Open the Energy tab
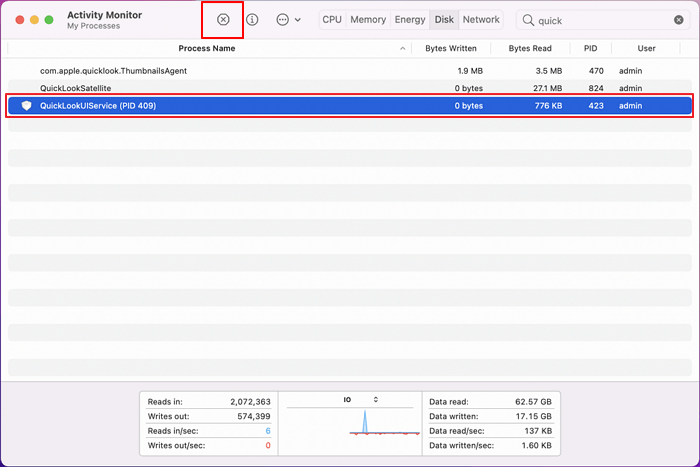Image resolution: width=700 pixels, height=467 pixels. click(410, 20)
